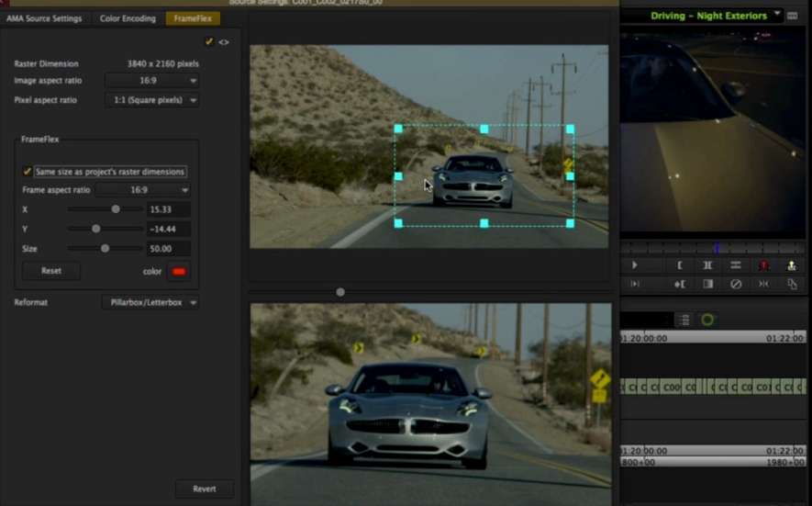Click timecode 01:20:00:00 on the upper ruler
The height and width of the screenshot is (506, 812).
tap(644, 338)
